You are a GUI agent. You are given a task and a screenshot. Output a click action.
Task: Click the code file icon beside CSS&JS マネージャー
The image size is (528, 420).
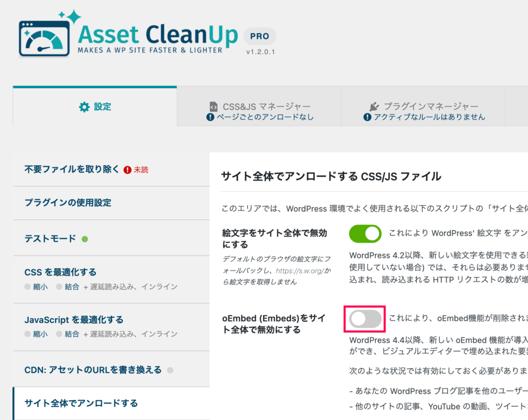click(213, 106)
